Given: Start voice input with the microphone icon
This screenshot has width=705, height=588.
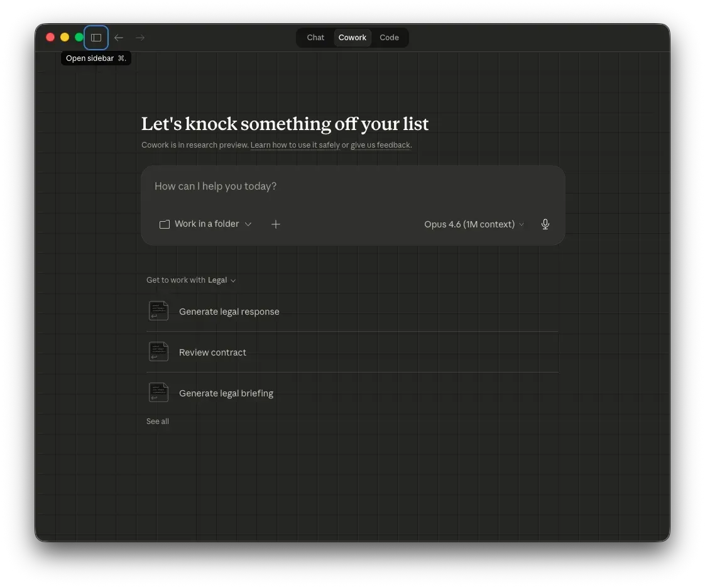Looking at the screenshot, I should point(545,224).
